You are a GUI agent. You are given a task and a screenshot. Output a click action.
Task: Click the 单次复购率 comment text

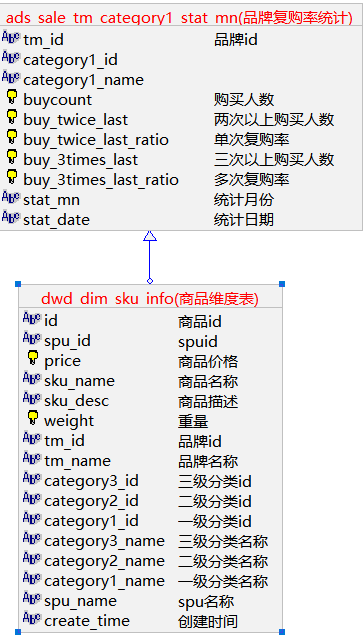click(251, 139)
